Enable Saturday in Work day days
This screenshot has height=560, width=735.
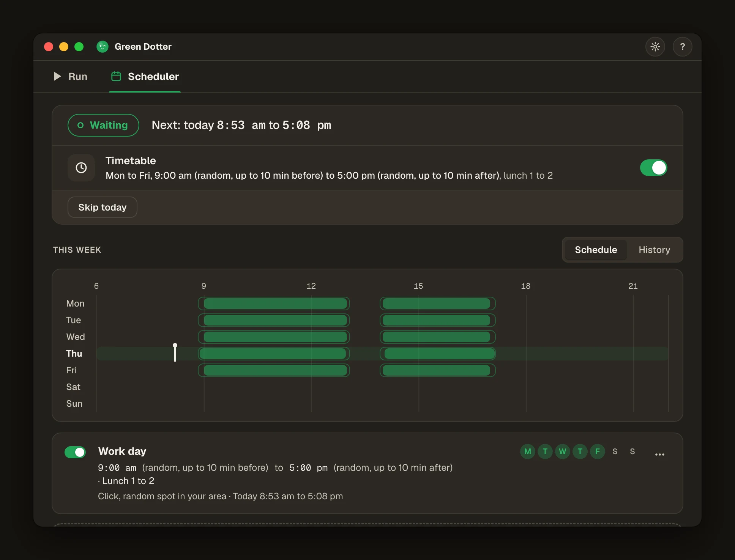[x=615, y=451]
